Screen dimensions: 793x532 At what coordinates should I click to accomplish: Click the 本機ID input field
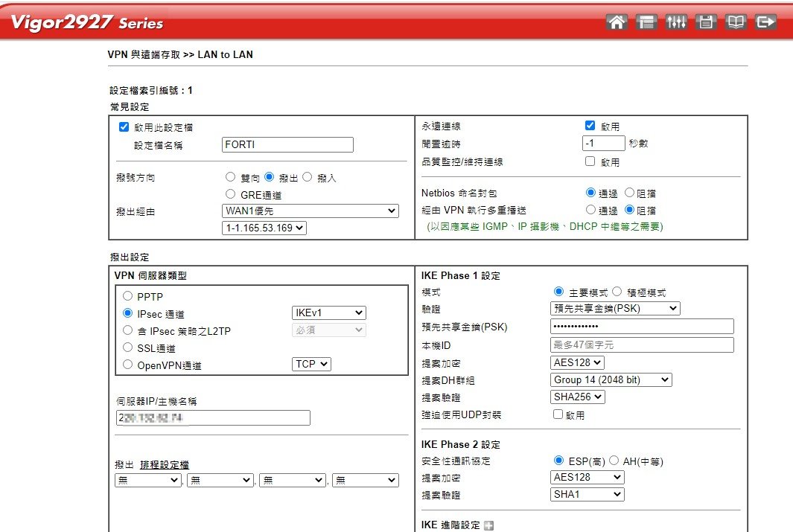click(641, 345)
